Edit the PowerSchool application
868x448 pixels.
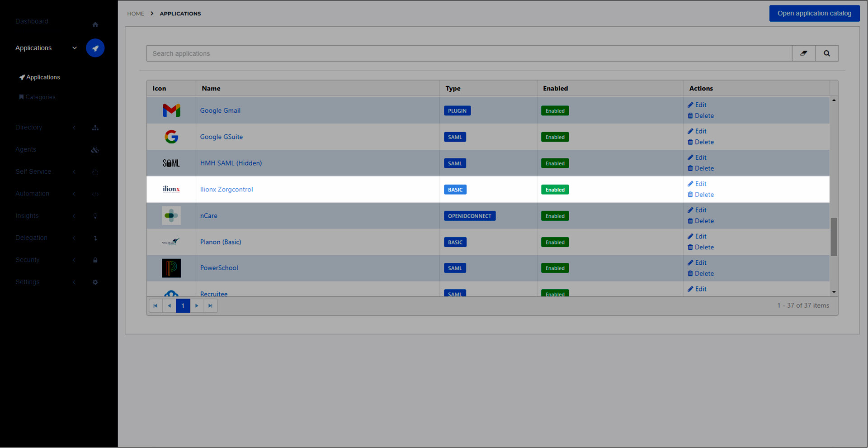697,262
